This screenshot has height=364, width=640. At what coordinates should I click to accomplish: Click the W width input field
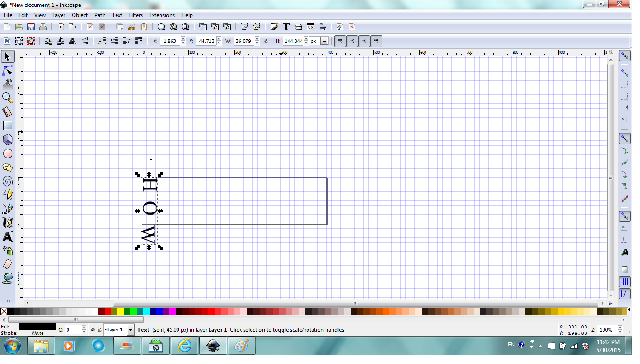click(243, 41)
